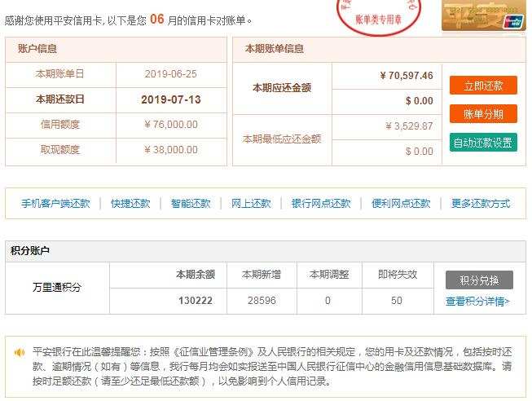Click cash limit value ¥38,000.00
The width and height of the screenshot is (532, 401).
[171, 150]
